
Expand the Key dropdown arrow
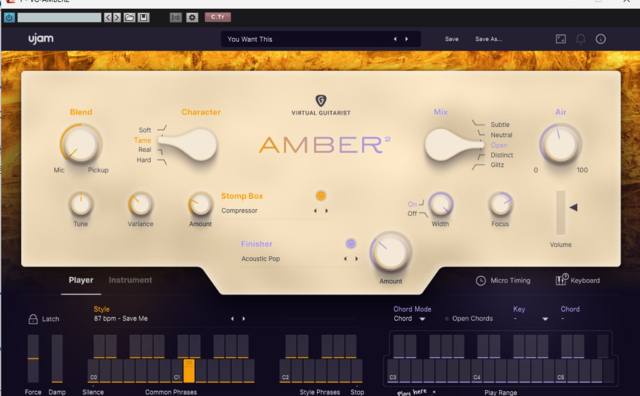545,319
